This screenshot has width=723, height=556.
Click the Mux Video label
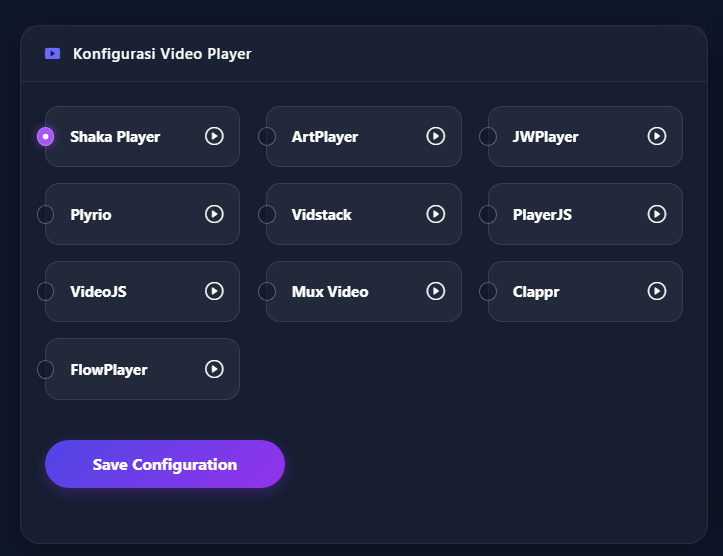[330, 292]
